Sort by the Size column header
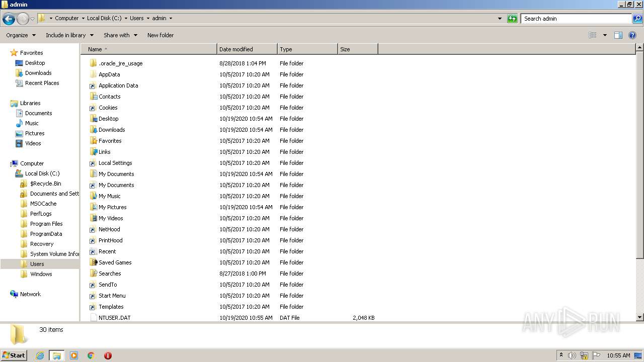The image size is (644, 362). (358, 49)
